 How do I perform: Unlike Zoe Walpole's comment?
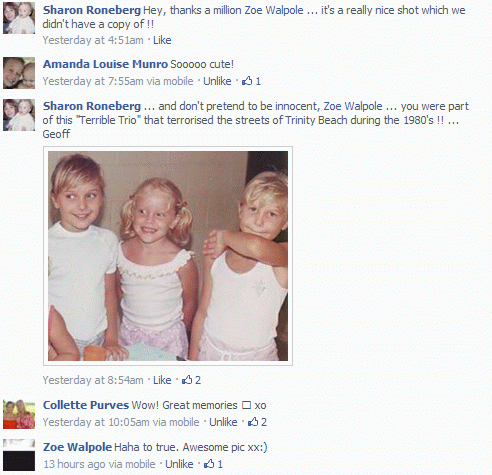[179, 464]
